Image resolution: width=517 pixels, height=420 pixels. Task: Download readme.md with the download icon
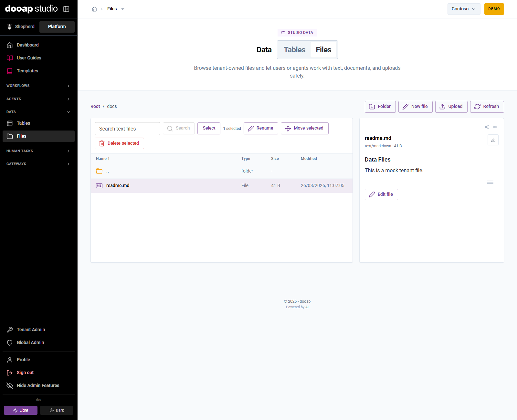point(493,140)
